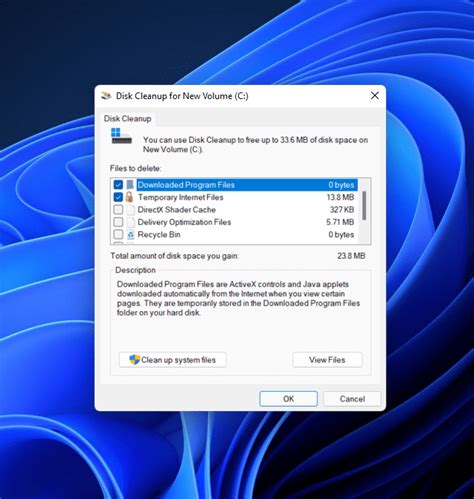Click the Clean up system files button
Screen dimensions: 474x499
172,360
